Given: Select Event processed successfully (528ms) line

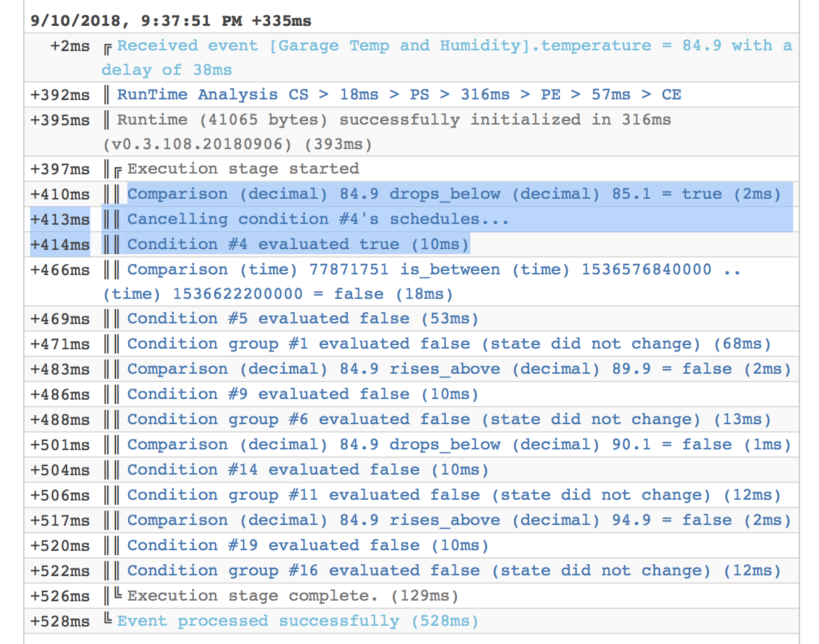Looking at the screenshot, I should click(x=297, y=621).
